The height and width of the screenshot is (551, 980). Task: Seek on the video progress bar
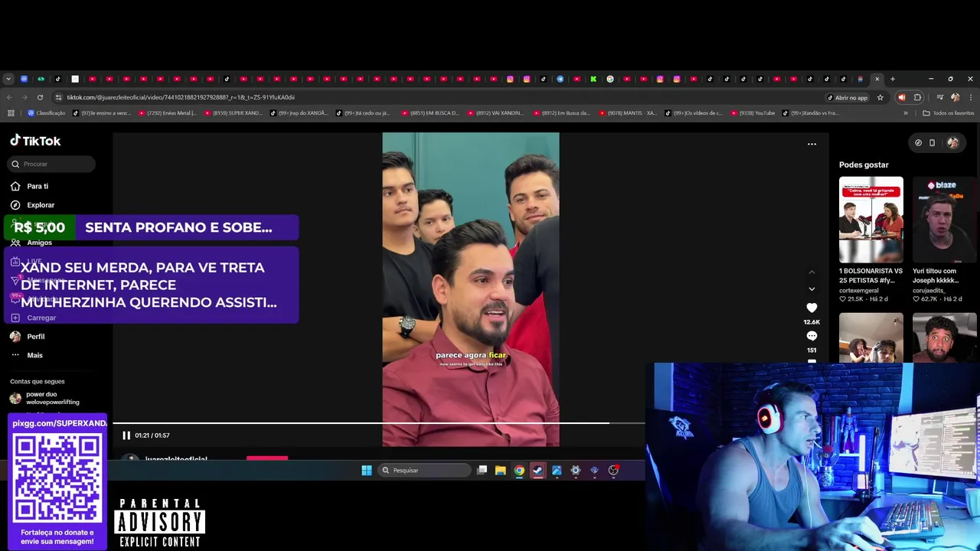(379, 422)
